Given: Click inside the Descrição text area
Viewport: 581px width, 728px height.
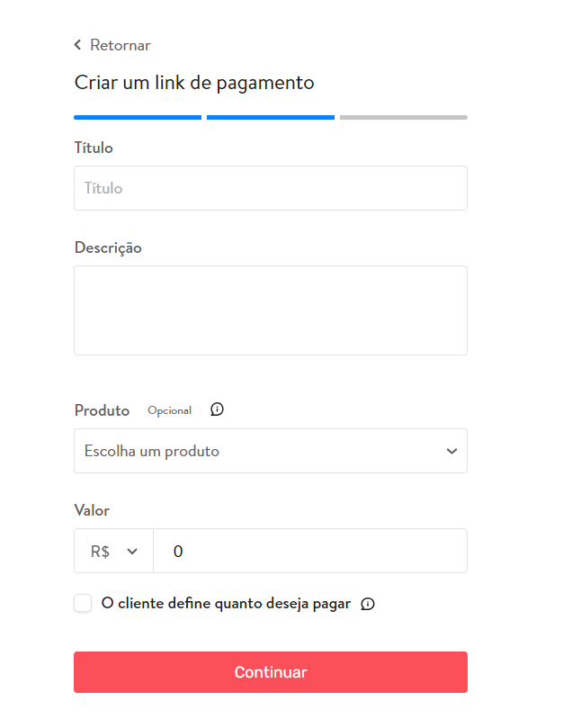Looking at the screenshot, I should pyautogui.click(x=271, y=310).
